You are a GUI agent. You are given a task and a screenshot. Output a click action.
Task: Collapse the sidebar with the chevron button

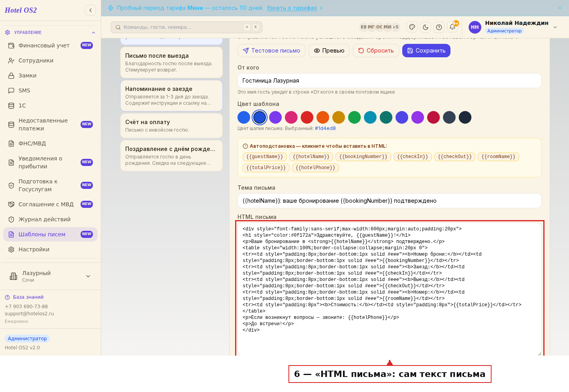coord(90,10)
